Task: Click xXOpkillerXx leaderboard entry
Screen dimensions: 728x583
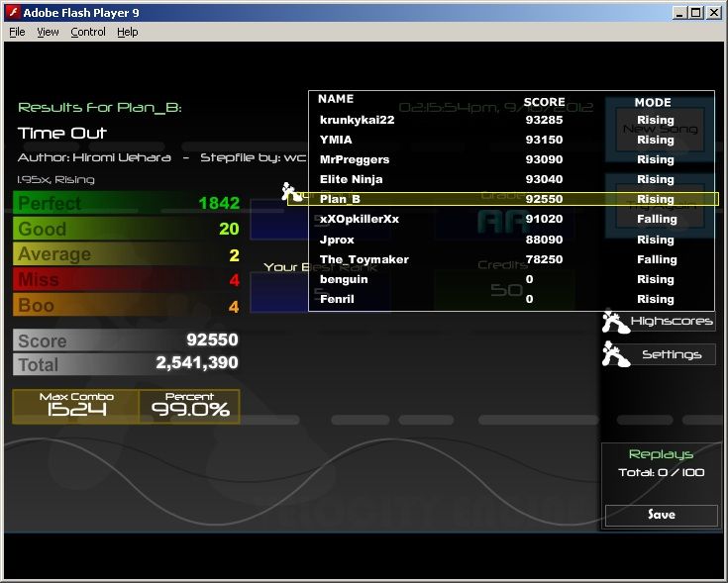Action: [360, 219]
